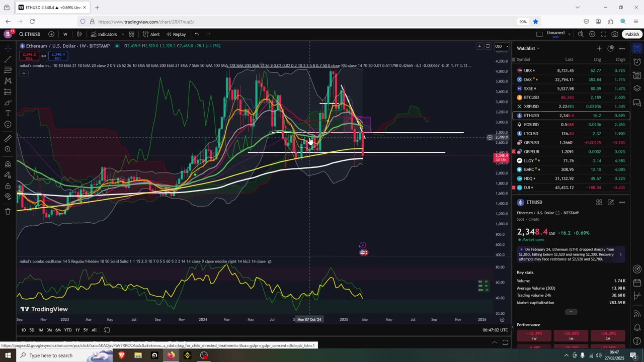
Task: Select LTCUSD row in the watchlist
Action: 571,134
